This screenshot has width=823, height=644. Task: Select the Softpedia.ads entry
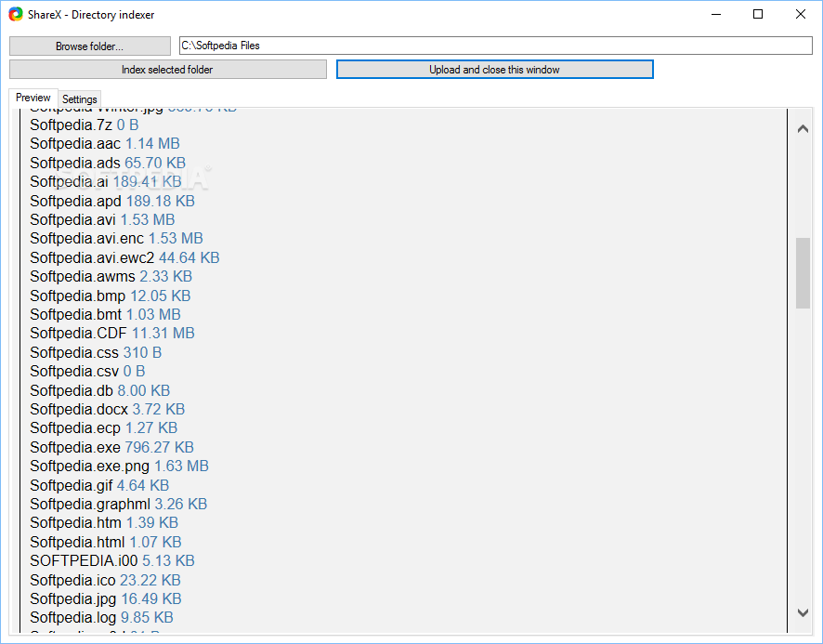pyautogui.click(x=108, y=163)
